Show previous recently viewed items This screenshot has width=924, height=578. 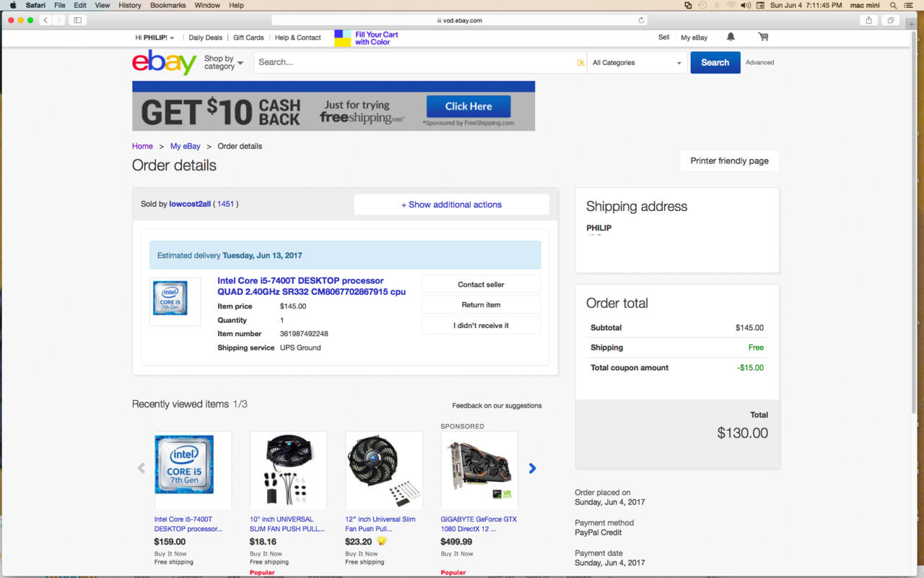tap(141, 468)
